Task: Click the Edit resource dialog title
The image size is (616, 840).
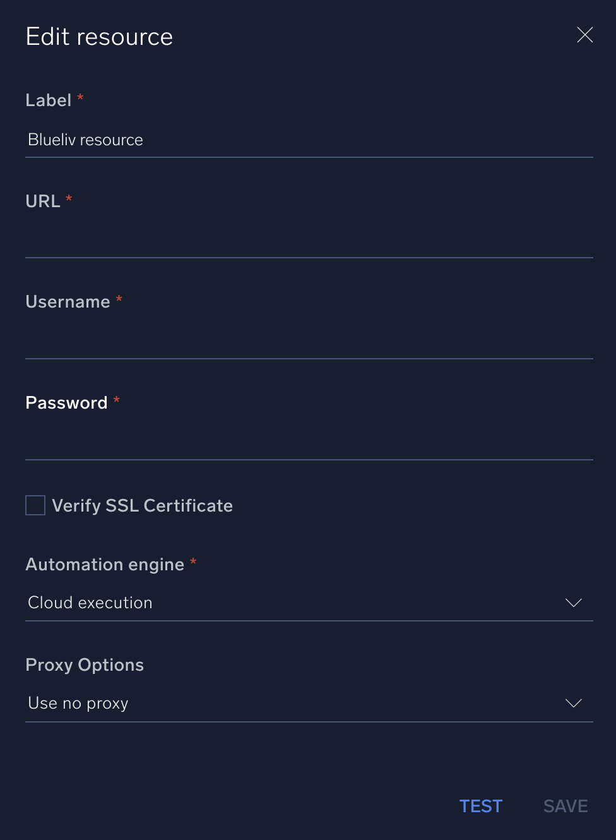Action: tap(98, 36)
